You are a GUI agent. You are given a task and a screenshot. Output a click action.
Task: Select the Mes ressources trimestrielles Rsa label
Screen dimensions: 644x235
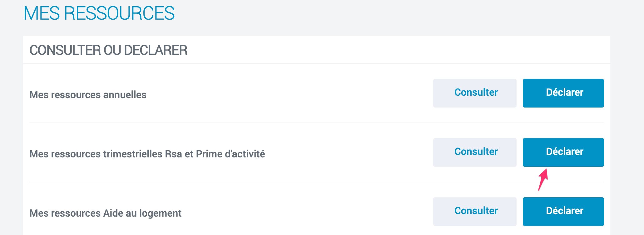[147, 154]
